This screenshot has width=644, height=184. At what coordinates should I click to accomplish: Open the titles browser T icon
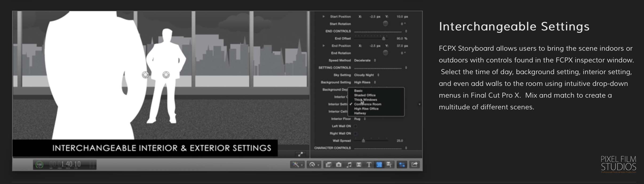click(x=369, y=165)
